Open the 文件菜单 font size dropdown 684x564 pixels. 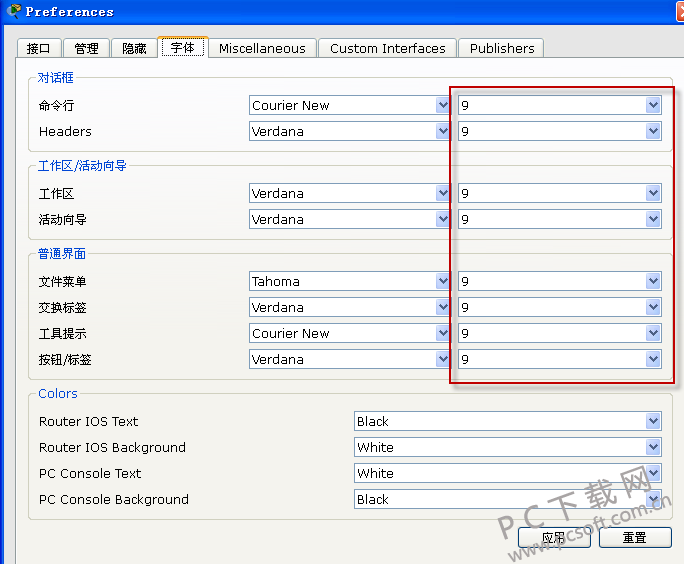[560, 281]
